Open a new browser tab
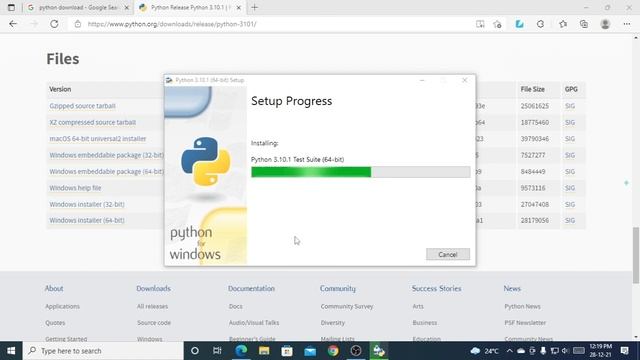640x360 pixels. [254, 7]
